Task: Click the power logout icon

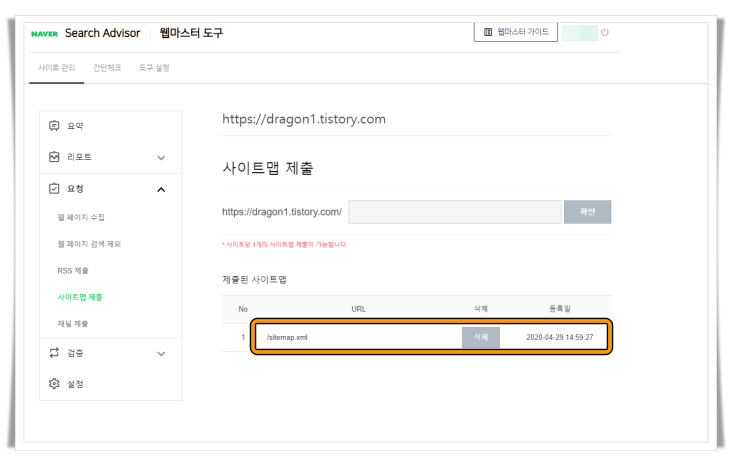Action: point(605,32)
